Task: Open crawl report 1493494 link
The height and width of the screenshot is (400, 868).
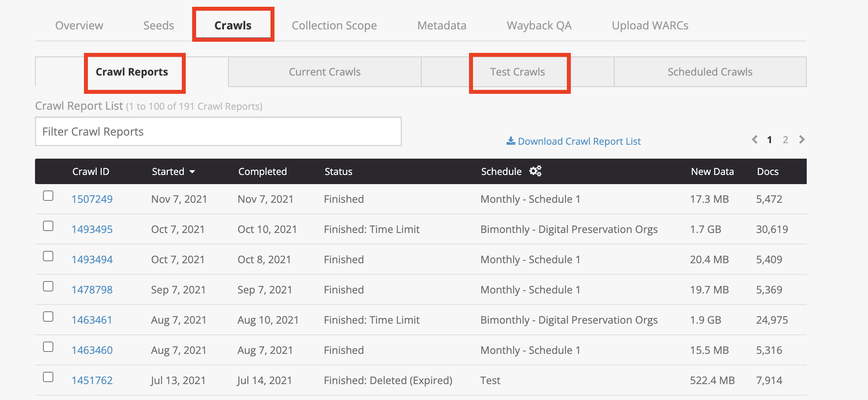Action: (92, 260)
